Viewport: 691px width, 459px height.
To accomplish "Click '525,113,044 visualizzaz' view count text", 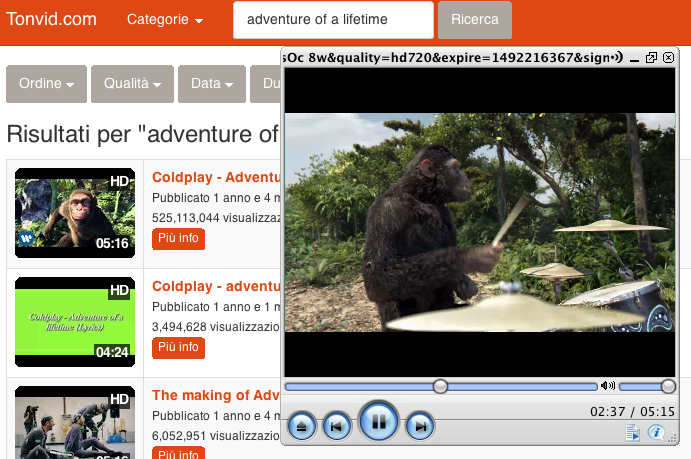I will click(x=216, y=218).
